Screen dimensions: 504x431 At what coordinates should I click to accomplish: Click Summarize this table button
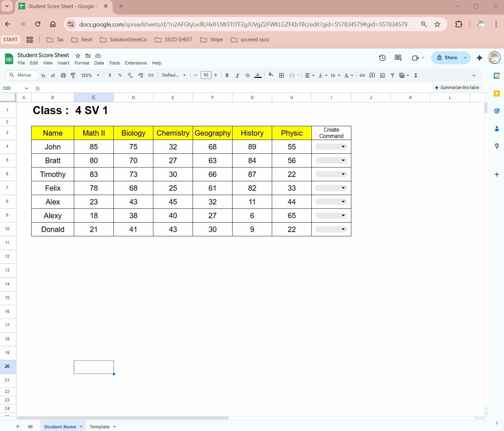(x=457, y=88)
